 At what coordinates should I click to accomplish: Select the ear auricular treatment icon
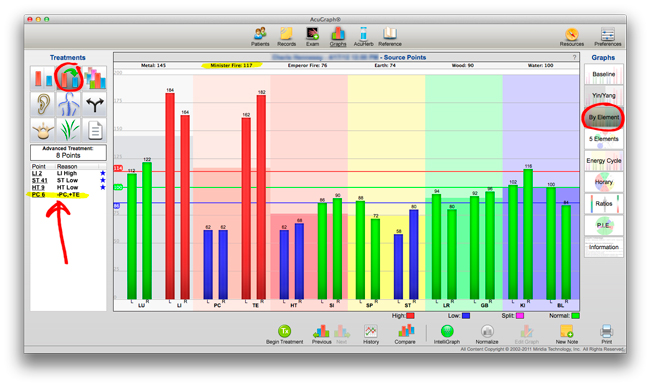[x=43, y=104]
